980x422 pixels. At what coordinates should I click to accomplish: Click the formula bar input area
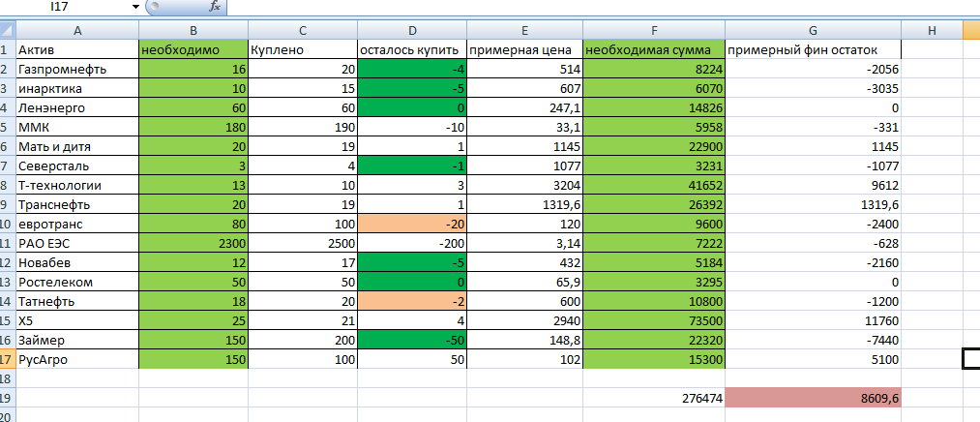tap(603, 7)
